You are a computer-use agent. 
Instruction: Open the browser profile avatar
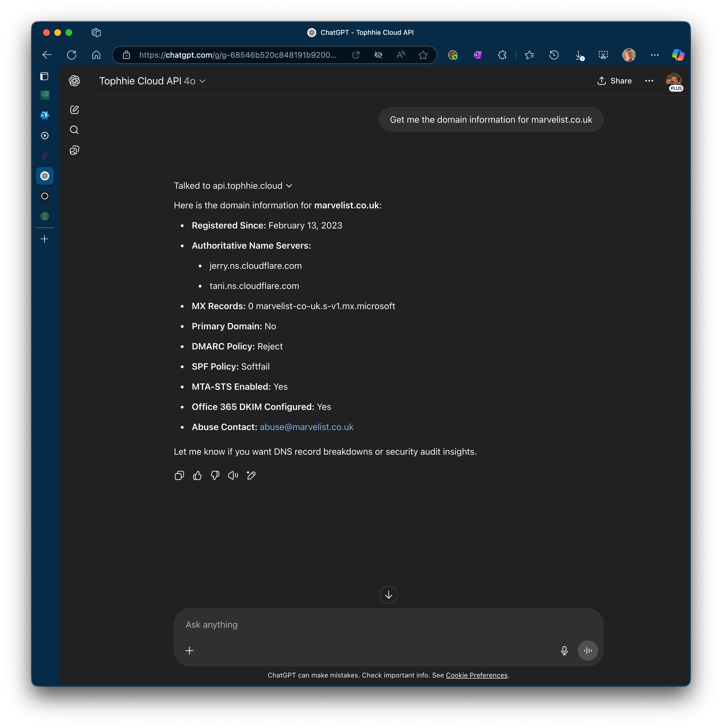(x=629, y=55)
